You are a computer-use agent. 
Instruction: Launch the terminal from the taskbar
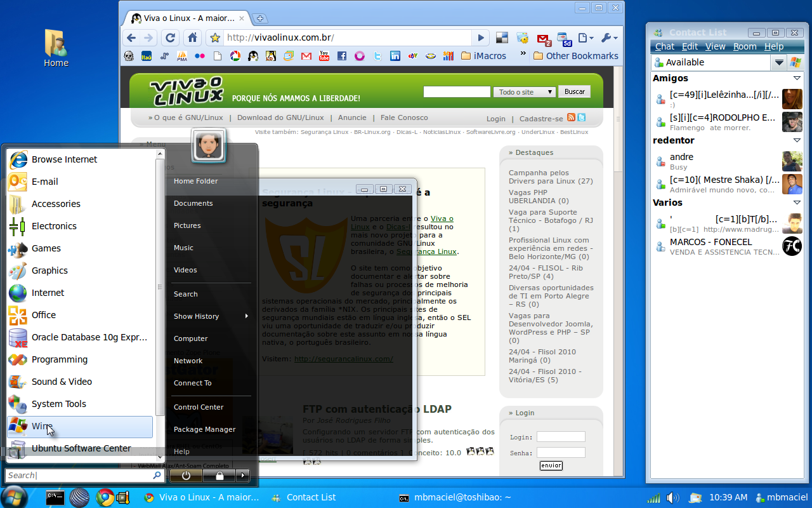coord(55,497)
